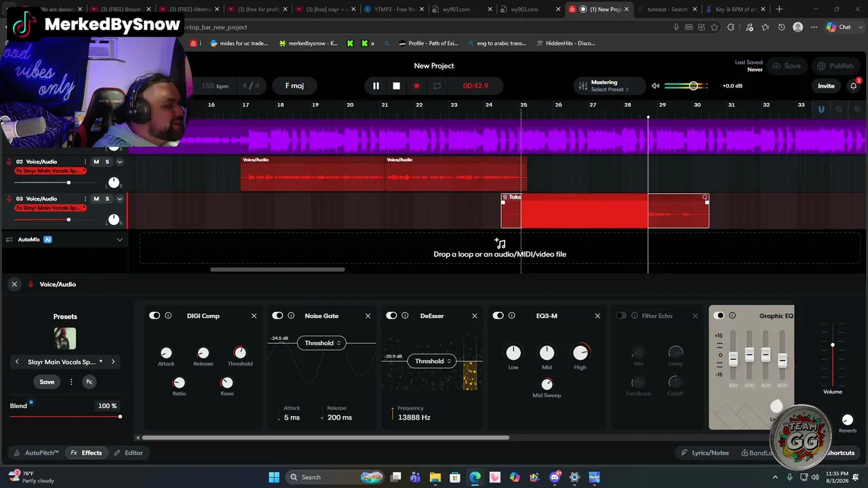Go to previous preset arrow
868x488 pixels.
click(17, 362)
